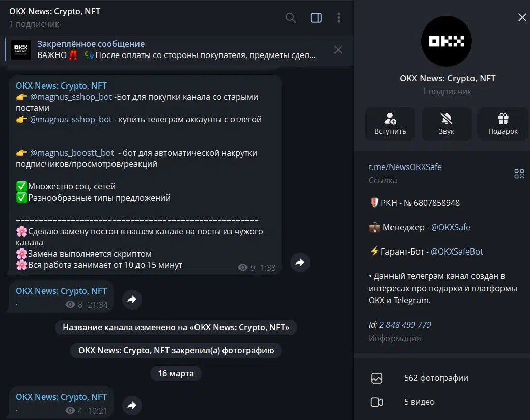The width and height of the screenshot is (530, 420).
Task: Open the 5 видео media section
Action: click(419, 402)
